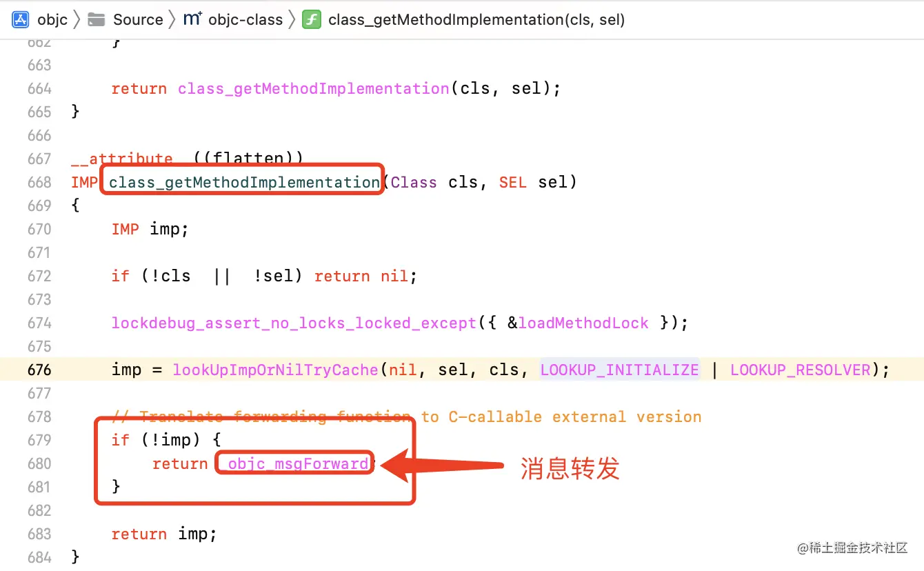Click the Source folder icon in breadcrumb

(96, 19)
